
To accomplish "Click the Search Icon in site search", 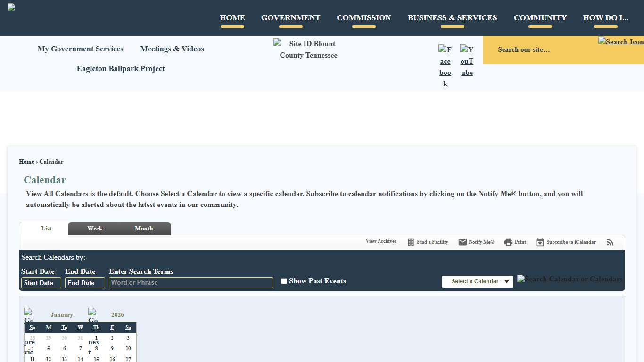I will click(x=620, y=42).
